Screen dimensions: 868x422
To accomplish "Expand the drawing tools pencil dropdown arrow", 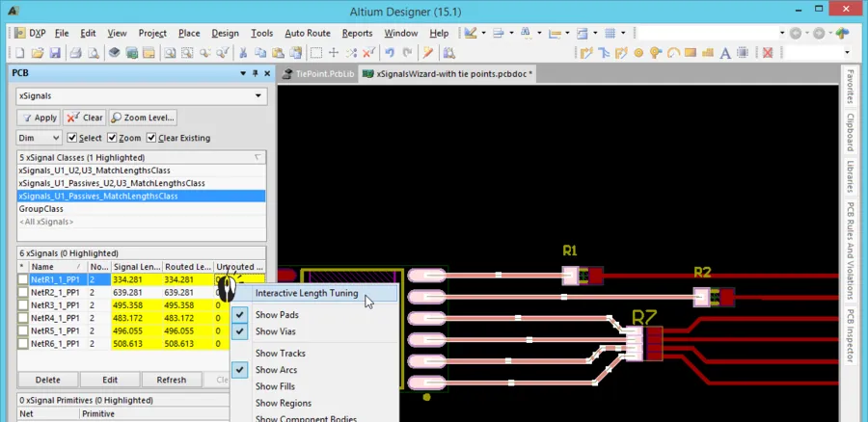I will [x=483, y=33].
